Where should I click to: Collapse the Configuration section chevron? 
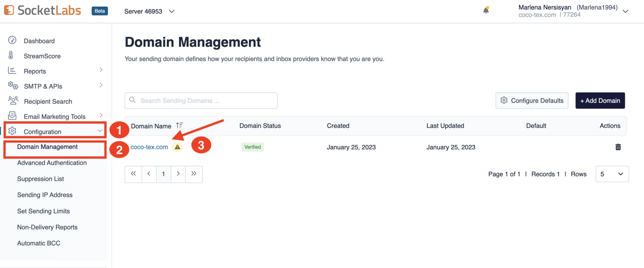coord(100,131)
